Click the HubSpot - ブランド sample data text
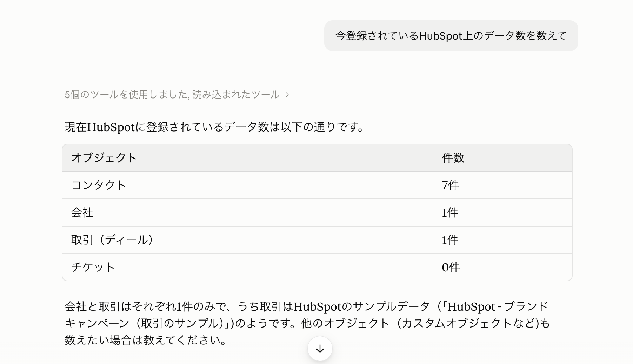 point(497,306)
